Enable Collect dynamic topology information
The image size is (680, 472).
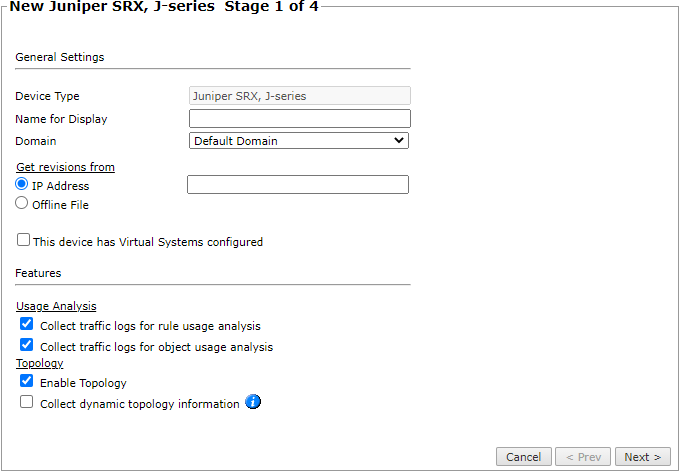click(x=26, y=402)
